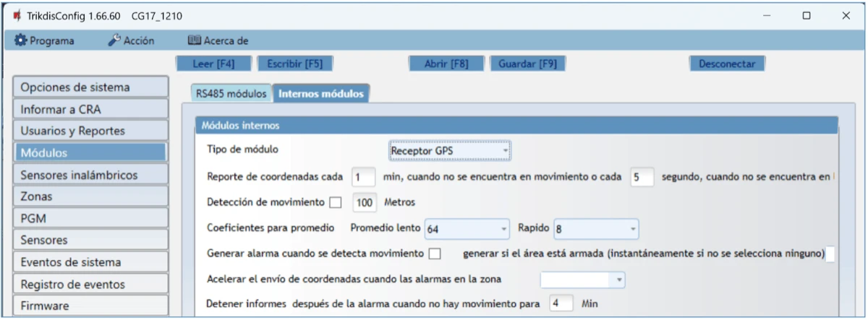The width and height of the screenshot is (868, 320).
Task: Select Sensores inalámbricos in the sidebar
Action: point(90,175)
